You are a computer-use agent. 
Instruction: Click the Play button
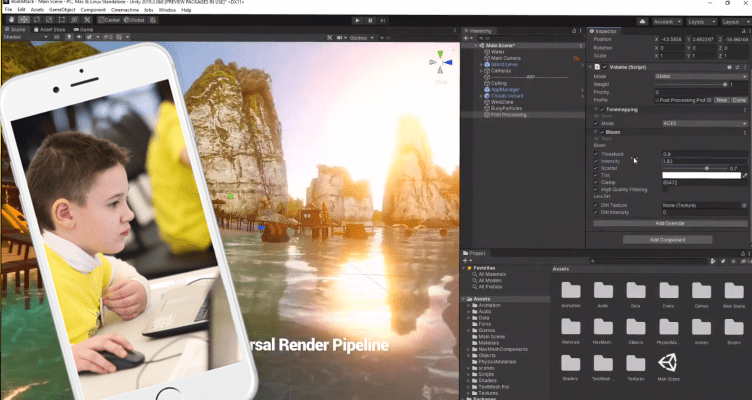[357, 21]
